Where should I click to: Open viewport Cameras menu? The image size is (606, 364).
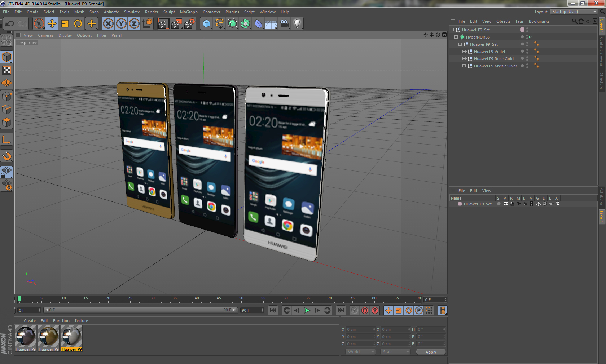[45, 35]
